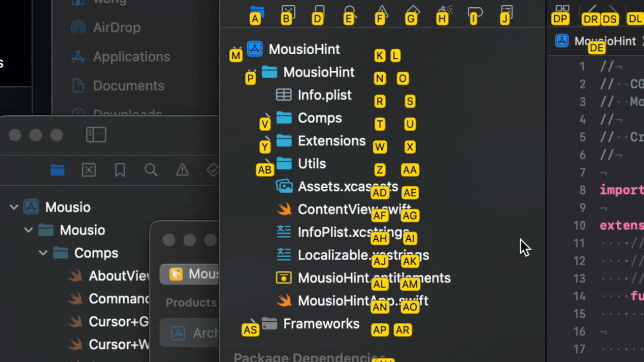The height and width of the screenshot is (362, 644).
Task: Click line number 8 in the editor gutter
Action: click(582, 190)
